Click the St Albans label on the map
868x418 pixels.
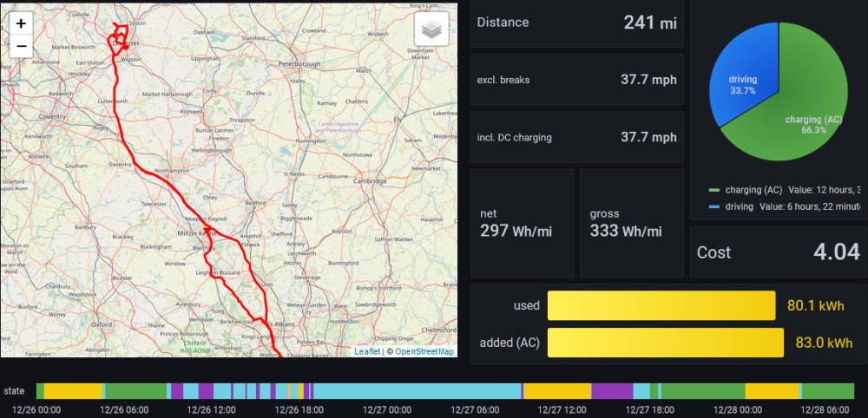point(282,323)
